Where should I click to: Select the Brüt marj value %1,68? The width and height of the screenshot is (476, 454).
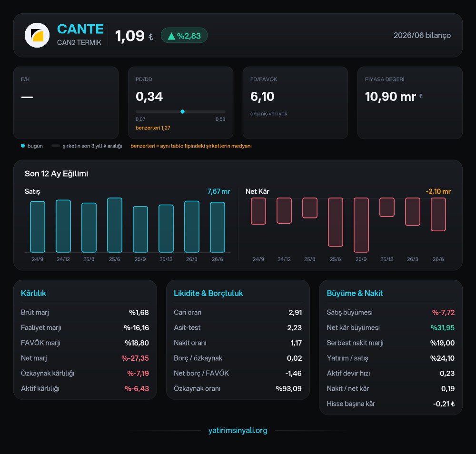139,312
